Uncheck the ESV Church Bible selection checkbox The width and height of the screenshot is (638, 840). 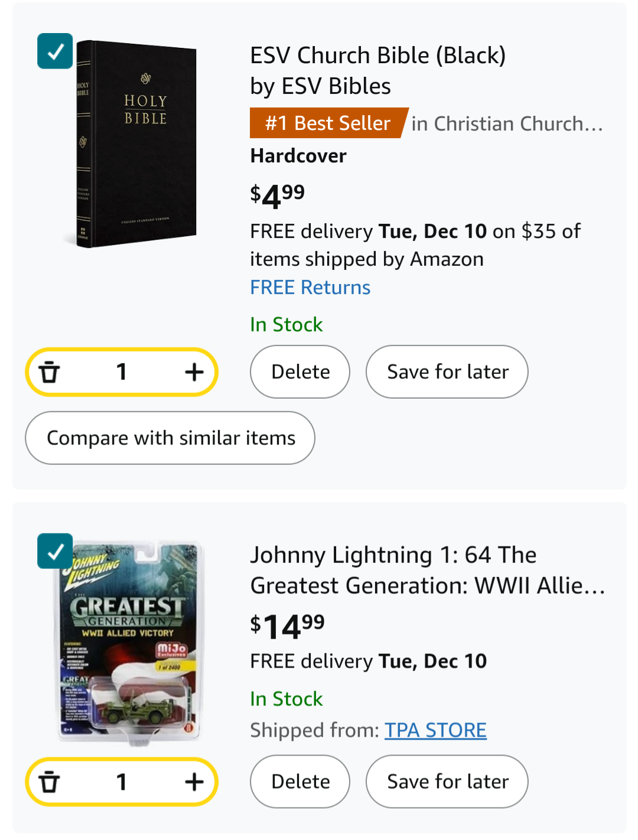click(55, 51)
